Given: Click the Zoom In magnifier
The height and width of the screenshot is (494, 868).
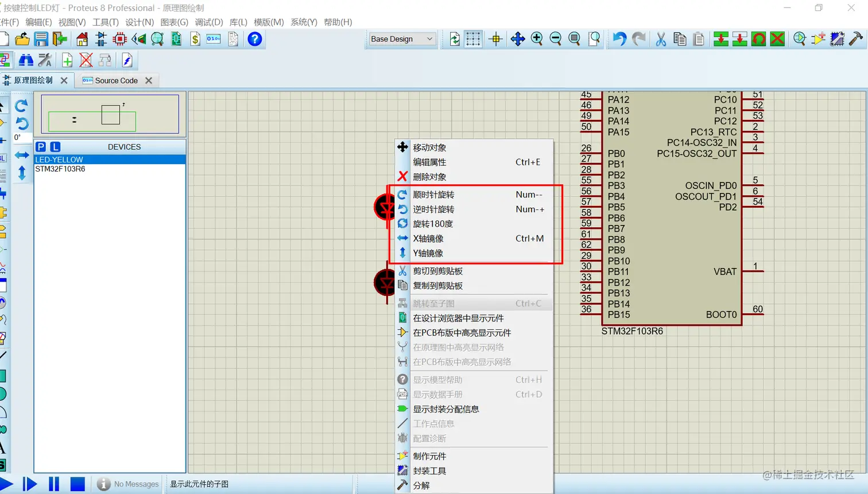Looking at the screenshot, I should pos(537,39).
